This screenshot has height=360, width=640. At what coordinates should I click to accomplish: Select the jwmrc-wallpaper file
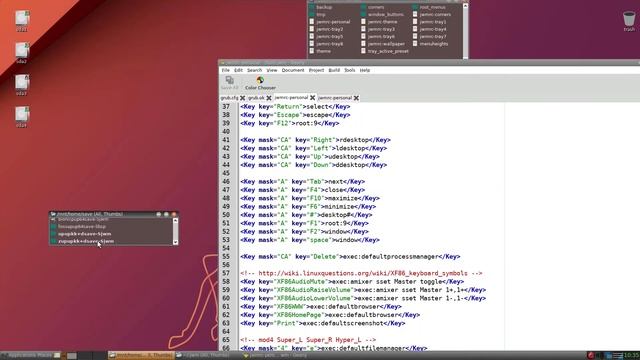pyautogui.click(x=382, y=44)
